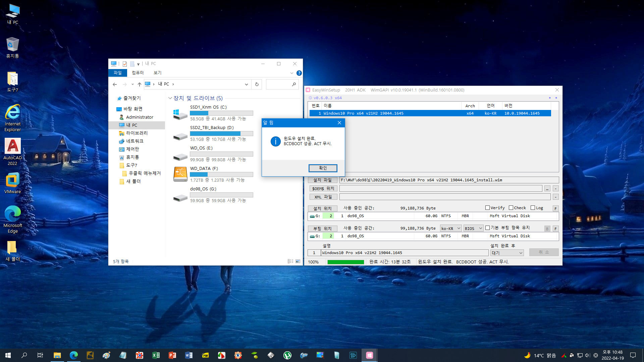
Task: Open uTorrent from the taskbar
Action: point(287,355)
